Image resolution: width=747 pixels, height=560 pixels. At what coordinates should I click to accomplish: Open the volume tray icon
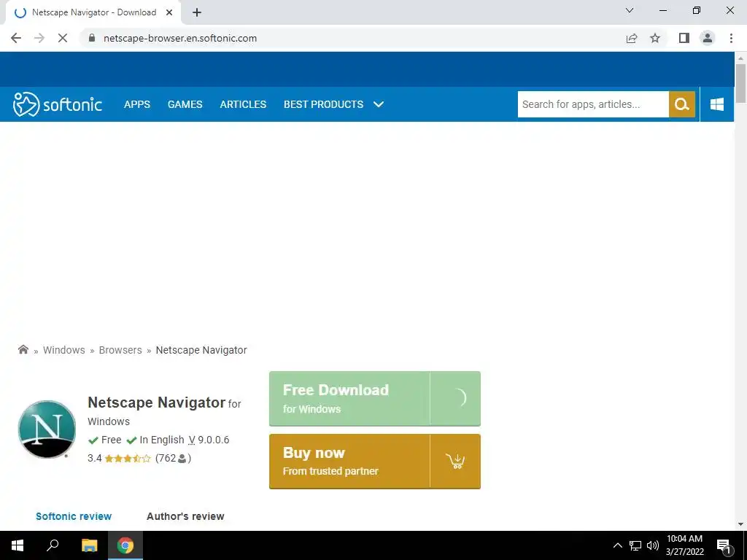click(x=653, y=545)
